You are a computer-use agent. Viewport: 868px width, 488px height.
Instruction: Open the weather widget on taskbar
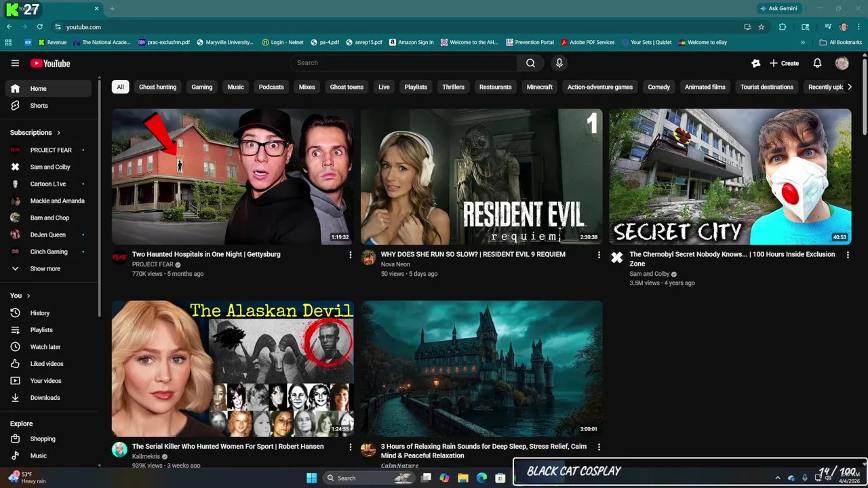[x=27, y=478]
